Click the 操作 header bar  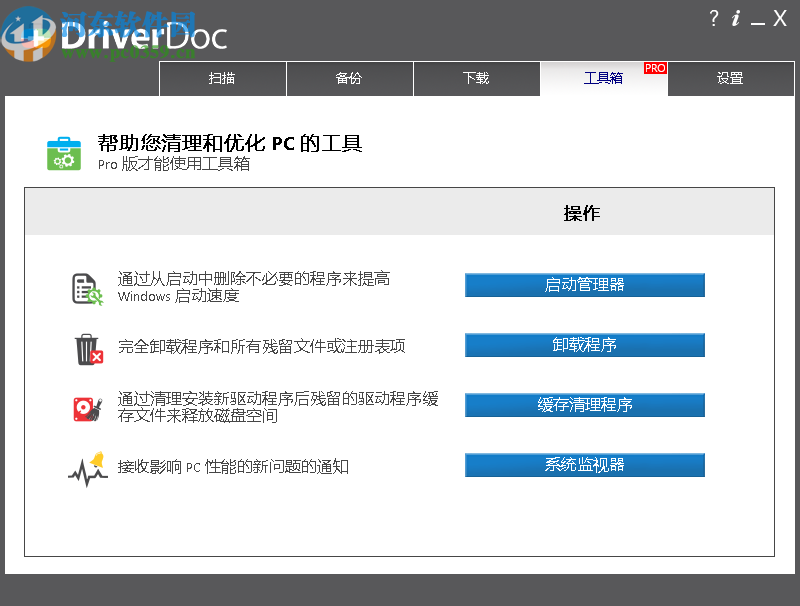(x=584, y=212)
